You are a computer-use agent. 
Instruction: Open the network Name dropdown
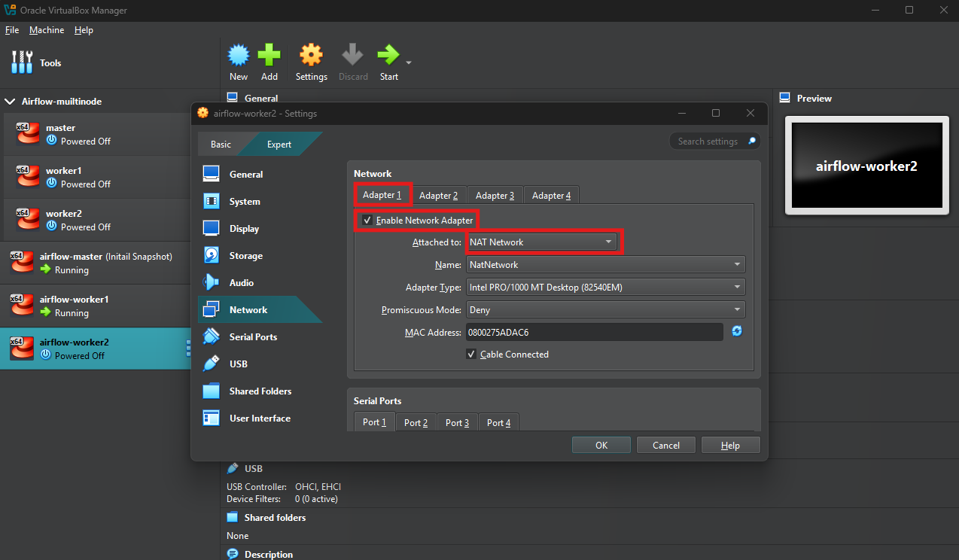[x=605, y=264]
